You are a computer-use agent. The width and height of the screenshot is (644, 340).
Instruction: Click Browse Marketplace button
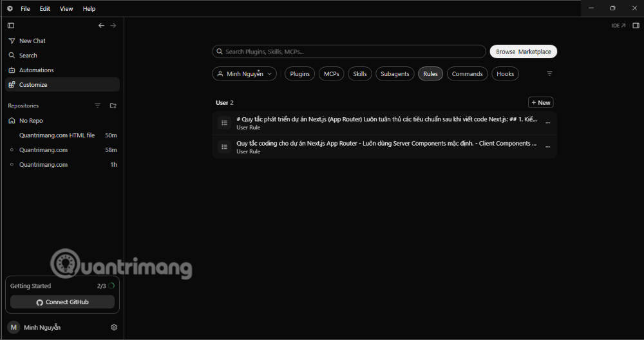point(524,52)
